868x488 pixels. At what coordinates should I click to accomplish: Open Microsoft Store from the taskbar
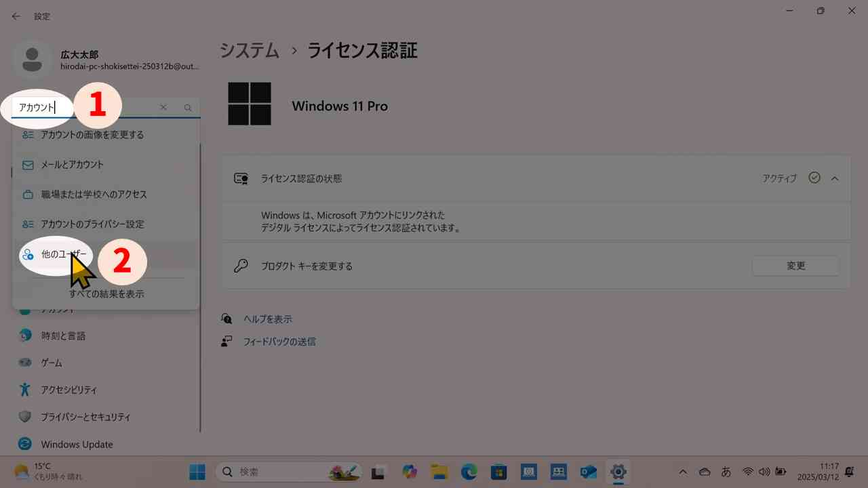498,471
